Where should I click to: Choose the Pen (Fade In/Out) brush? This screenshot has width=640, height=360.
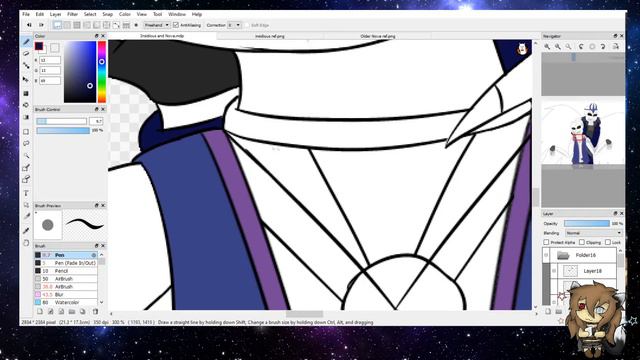pyautogui.click(x=66, y=263)
